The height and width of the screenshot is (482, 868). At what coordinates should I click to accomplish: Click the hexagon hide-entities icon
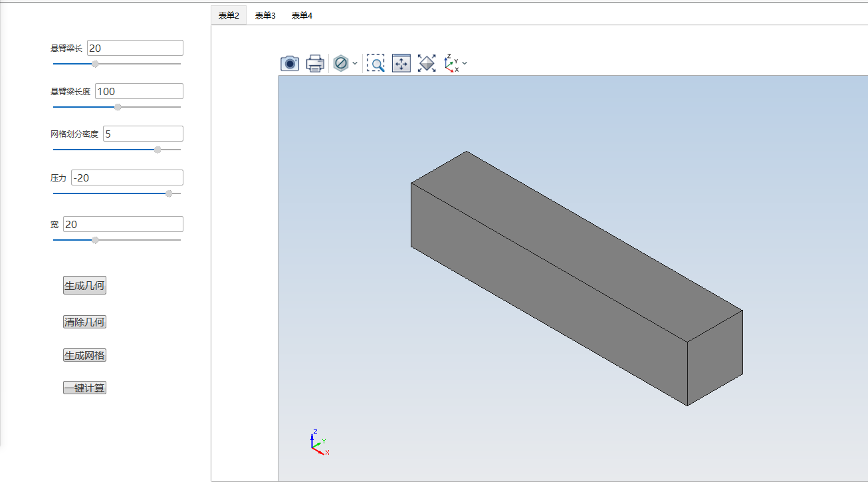pos(341,63)
